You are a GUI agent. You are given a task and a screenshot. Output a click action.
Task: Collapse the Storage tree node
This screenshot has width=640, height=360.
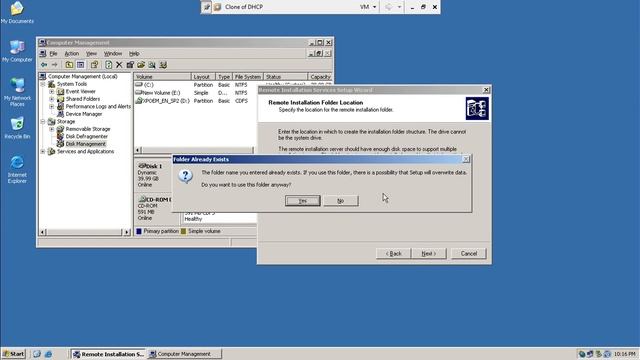coord(43,122)
